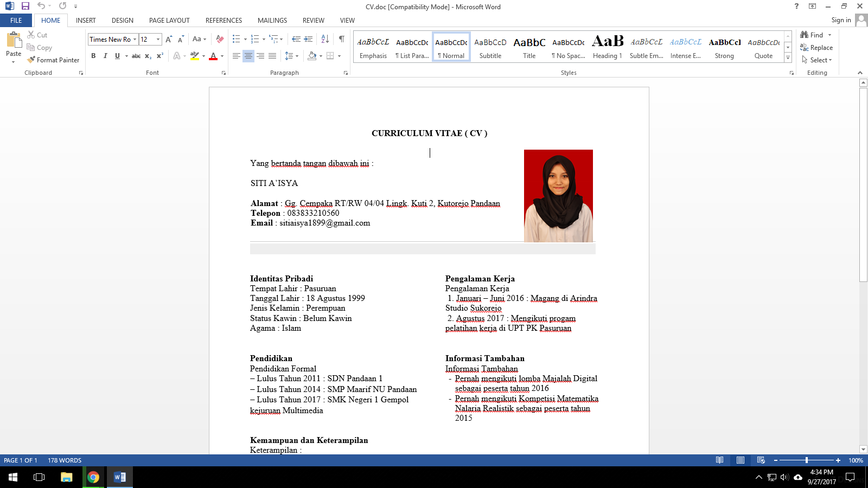
Task: Show or hide paragraph marks
Action: tap(341, 39)
